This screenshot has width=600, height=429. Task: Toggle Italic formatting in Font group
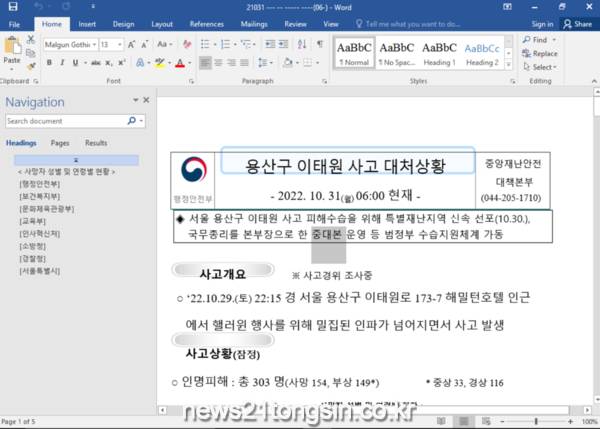coord(62,63)
